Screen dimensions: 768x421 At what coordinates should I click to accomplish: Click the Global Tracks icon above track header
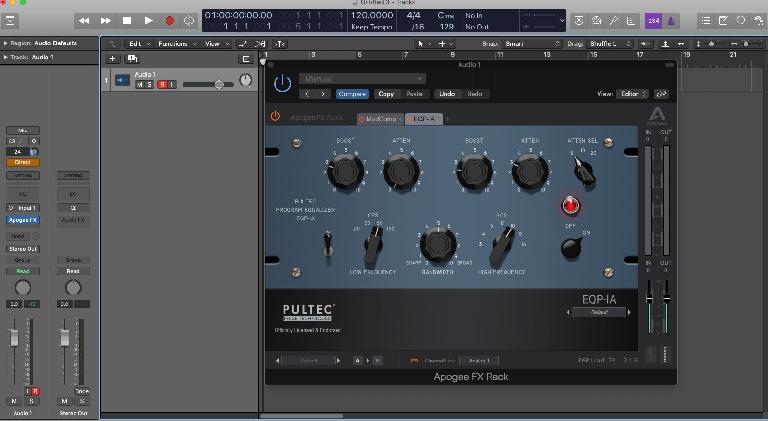245,59
